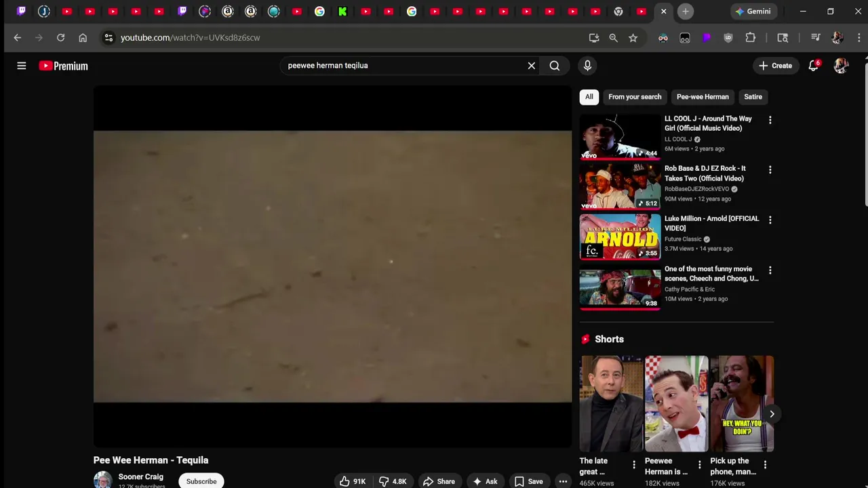Open the Luke Million Arnold thumbnail
Viewport: 868px width, 488px height.
[620, 237]
